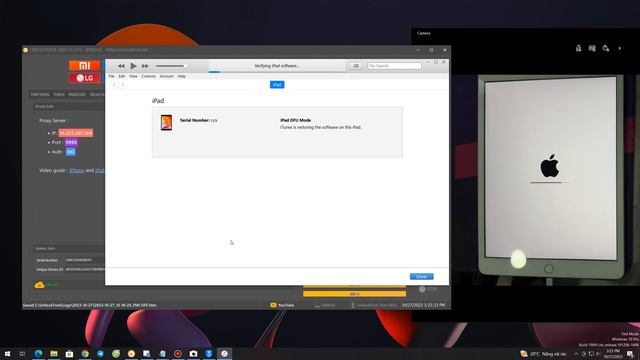Show hidden system tray icons chevron
The image size is (640, 360).
tap(576, 354)
